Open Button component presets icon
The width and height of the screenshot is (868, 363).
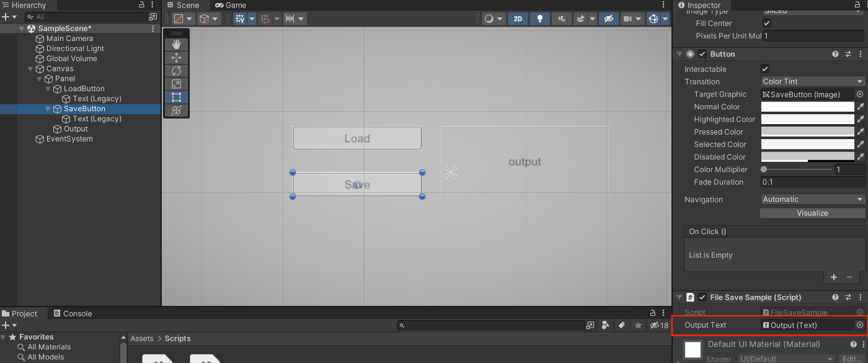848,54
